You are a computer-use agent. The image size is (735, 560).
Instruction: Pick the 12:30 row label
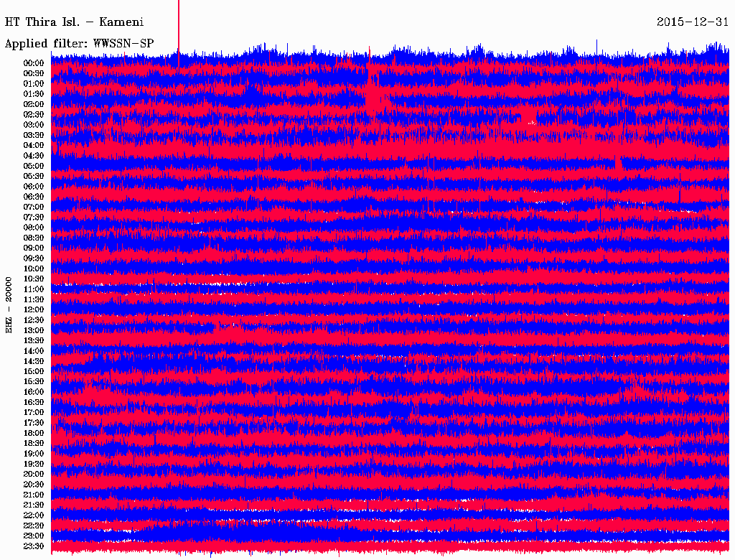pyautogui.click(x=34, y=320)
